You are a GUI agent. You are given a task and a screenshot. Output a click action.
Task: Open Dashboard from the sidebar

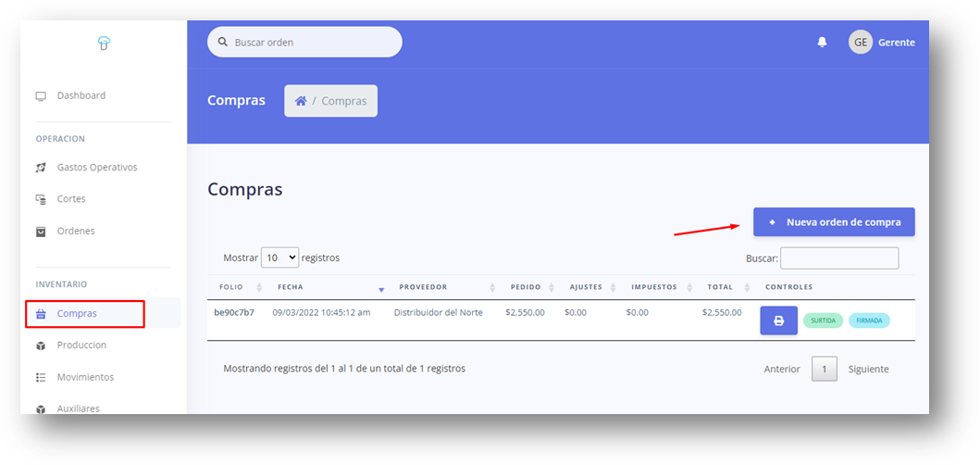click(81, 95)
